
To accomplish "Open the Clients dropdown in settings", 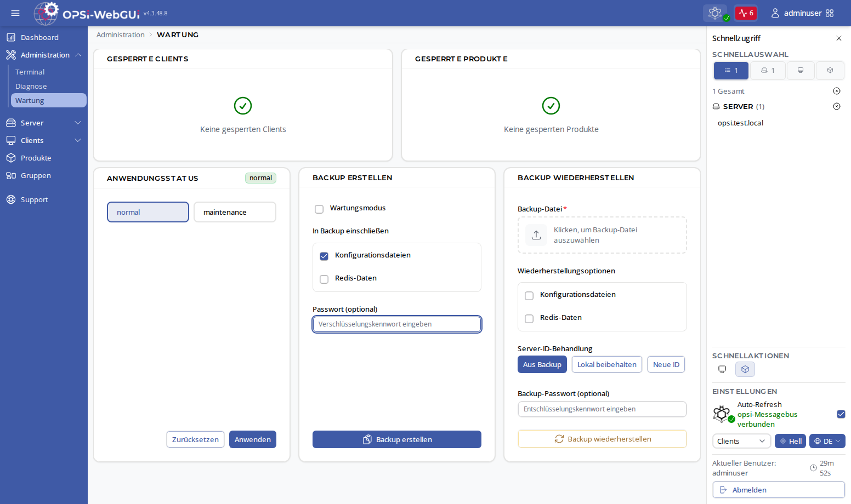I will [x=741, y=441].
